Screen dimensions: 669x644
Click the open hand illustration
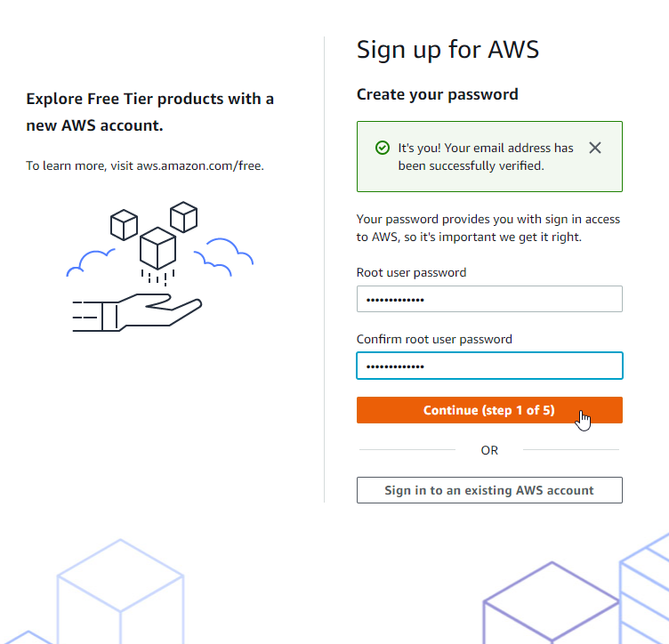pos(137,312)
